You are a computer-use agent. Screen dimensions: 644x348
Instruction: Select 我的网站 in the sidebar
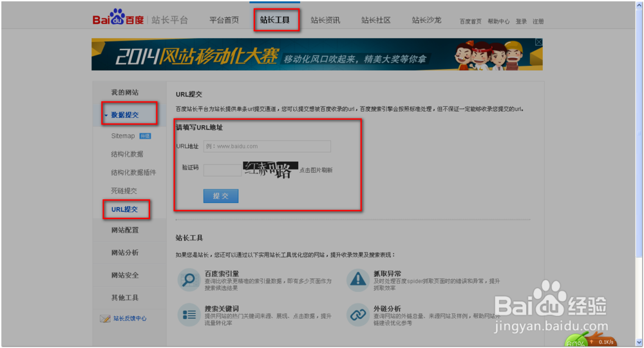(125, 92)
